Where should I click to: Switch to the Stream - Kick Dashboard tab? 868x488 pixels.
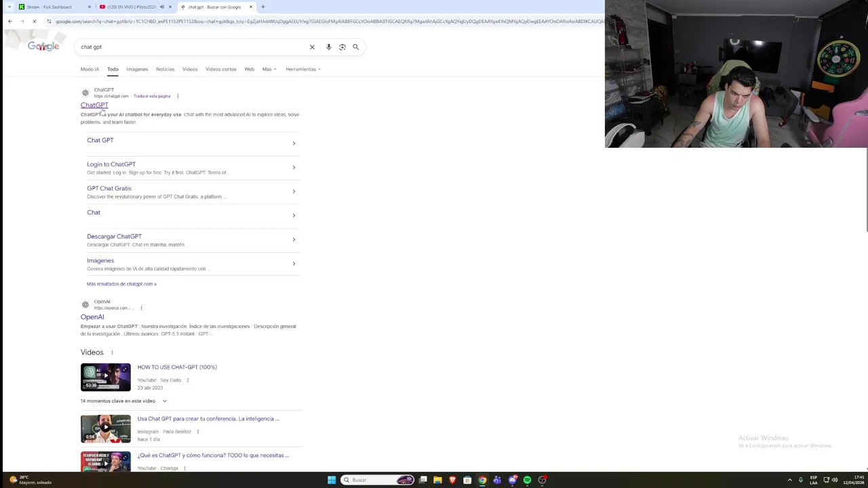(x=54, y=7)
